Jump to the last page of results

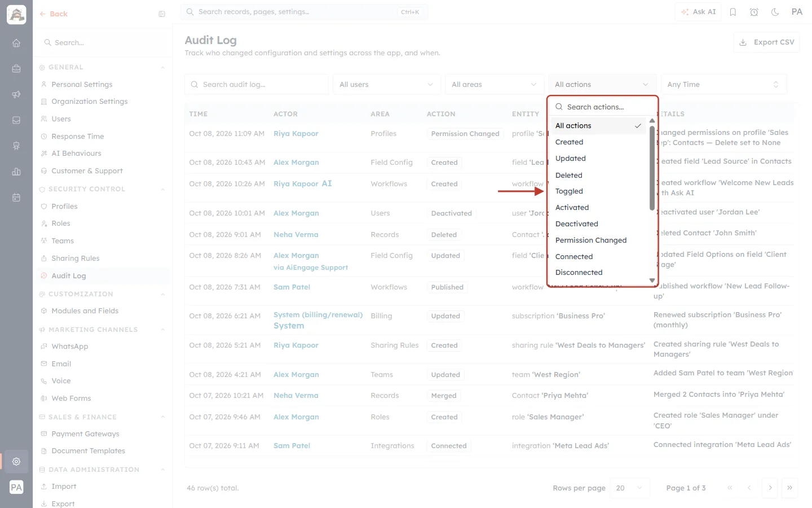[x=790, y=488]
